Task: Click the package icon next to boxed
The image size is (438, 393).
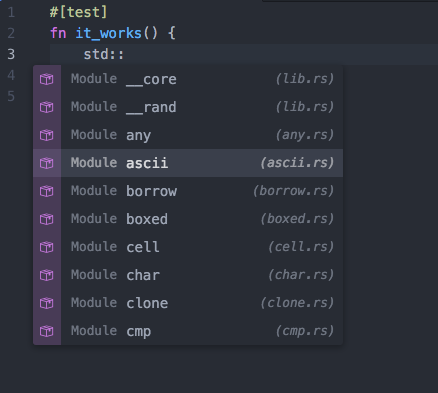Action: (x=47, y=219)
